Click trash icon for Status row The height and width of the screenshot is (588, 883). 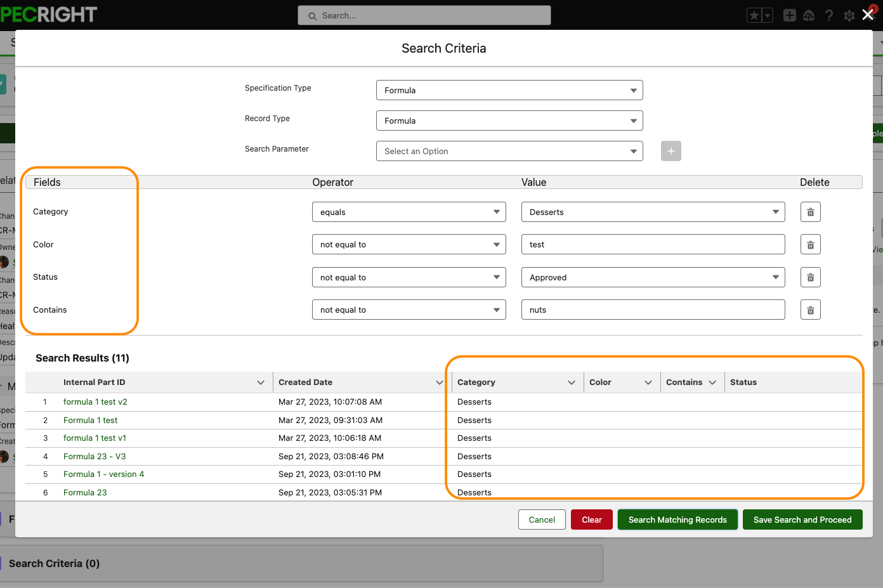coord(810,277)
